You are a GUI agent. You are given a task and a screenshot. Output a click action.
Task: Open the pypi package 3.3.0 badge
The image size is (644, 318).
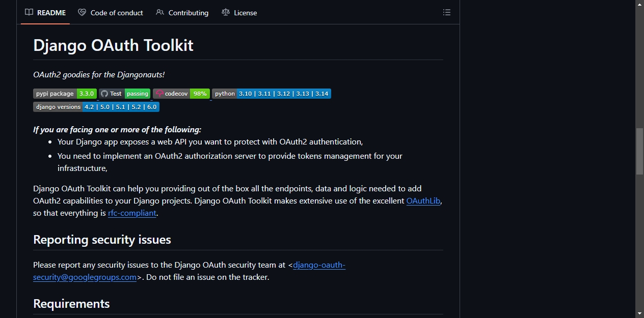point(65,94)
